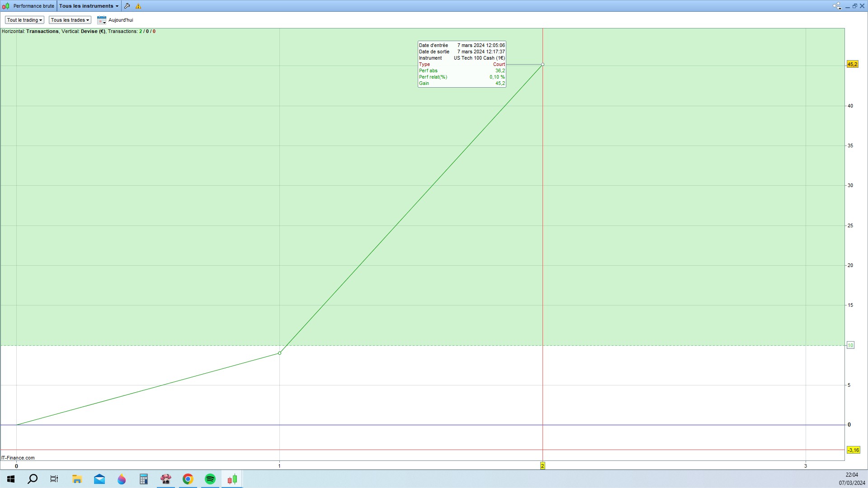Viewport: 868px width, 488px height.
Task: Click the -3,16 yellow price label
Action: coord(853,450)
